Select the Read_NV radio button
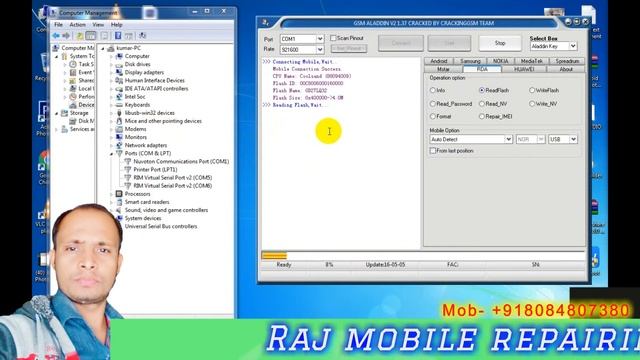Image resolution: width=640 pixels, height=360 pixels. (x=482, y=104)
